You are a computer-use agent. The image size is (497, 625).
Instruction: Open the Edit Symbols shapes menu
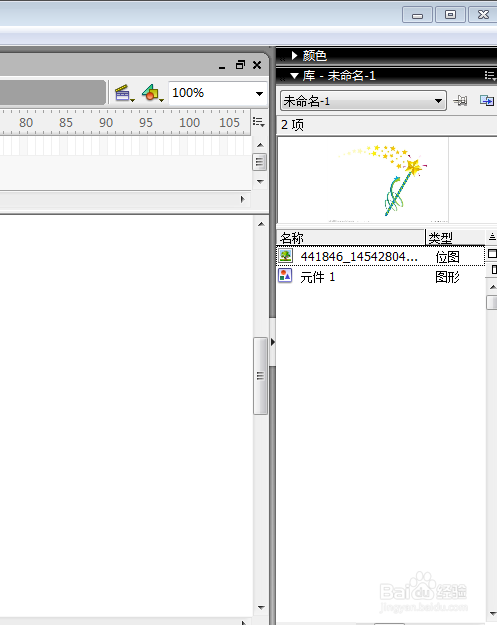pyautogui.click(x=152, y=93)
